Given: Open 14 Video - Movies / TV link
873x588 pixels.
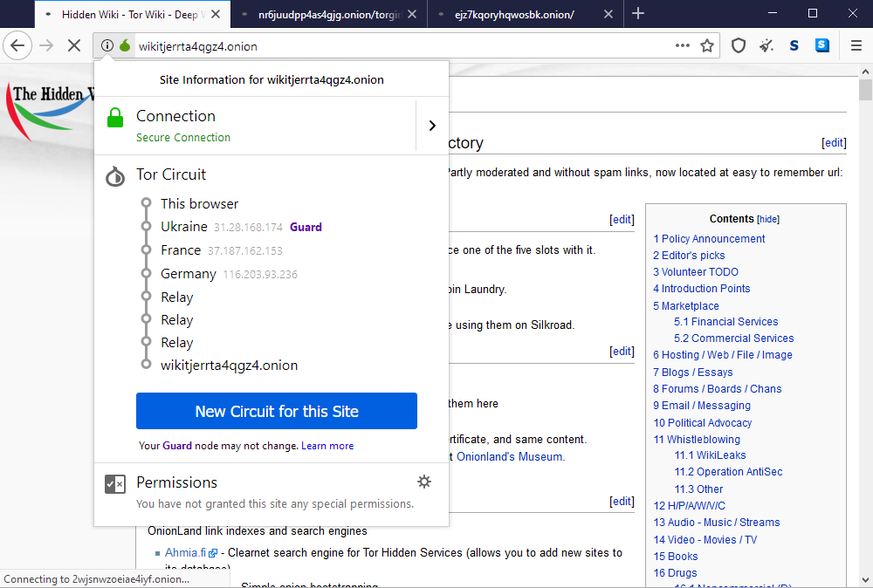Looking at the screenshot, I should coord(705,540).
